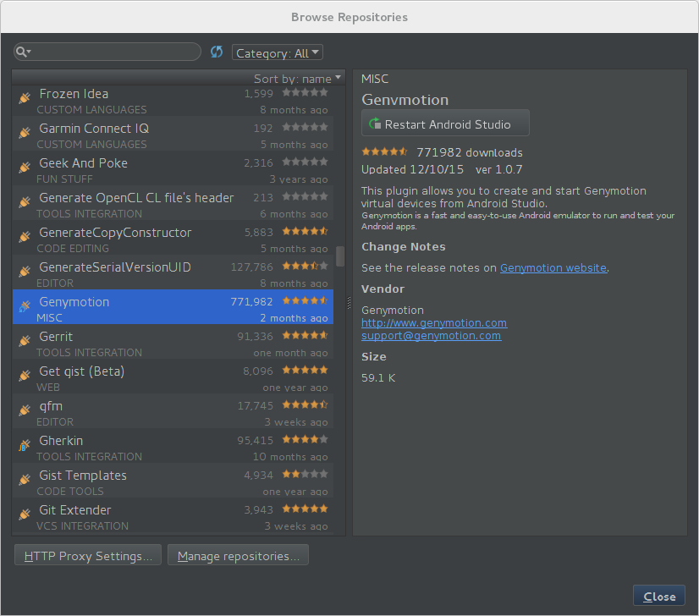The image size is (699, 616).
Task: Click the gfm plugin icon
Action: [25, 410]
